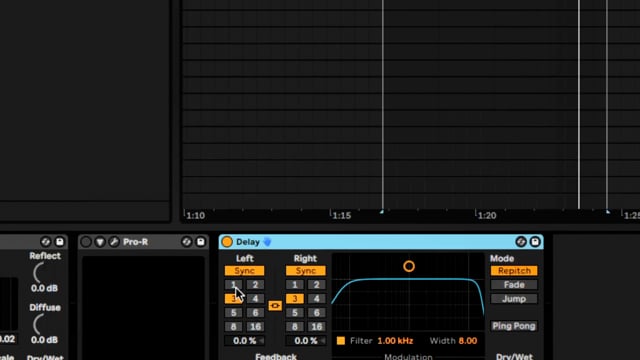This screenshot has height=360, width=640.
Task: Click the blue shield icon beside Delay
Action: [x=267, y=242]
